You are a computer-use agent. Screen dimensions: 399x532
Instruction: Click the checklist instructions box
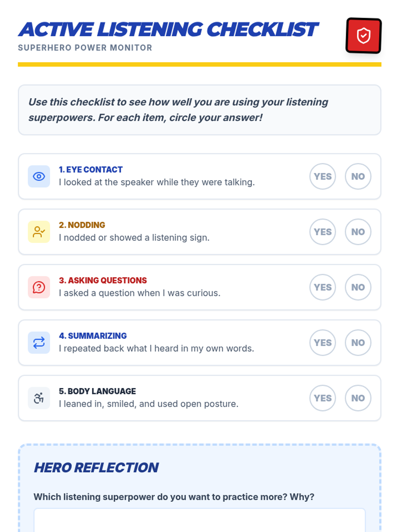coord(199,110)
